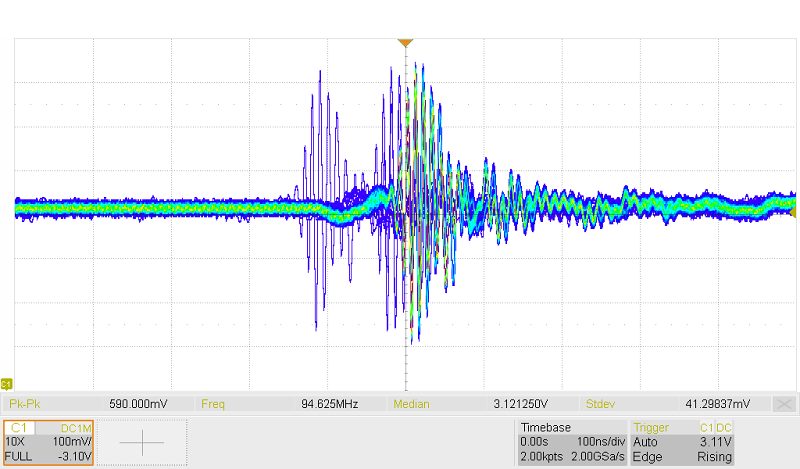This screenshot has height=469, width=800.
Task: Click the 100mV/ vertical scale value
Action: 72,441
